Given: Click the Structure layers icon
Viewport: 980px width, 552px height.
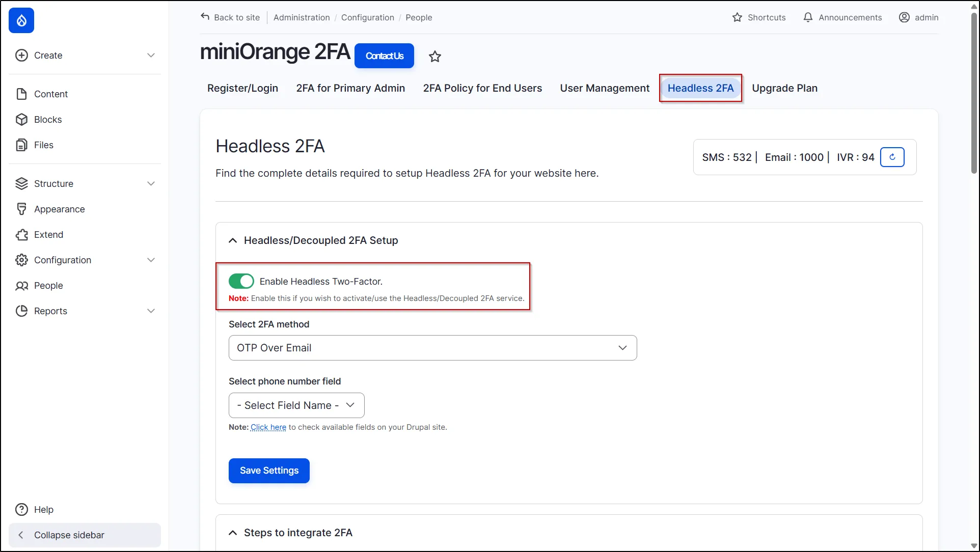Looking at the screenshot, I should [x=21, y=183].
